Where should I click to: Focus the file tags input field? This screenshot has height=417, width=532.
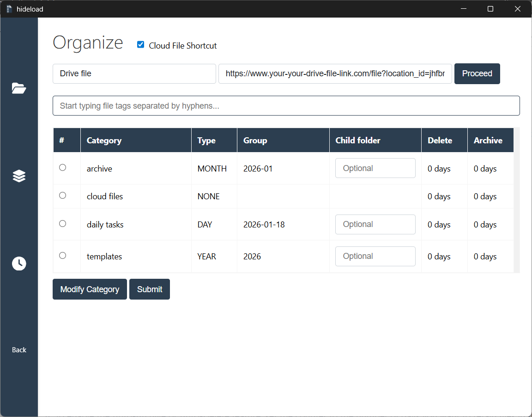coord(286,105)
